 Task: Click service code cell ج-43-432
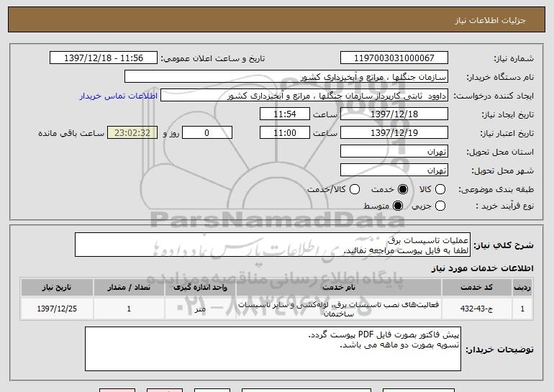(476, 309)
